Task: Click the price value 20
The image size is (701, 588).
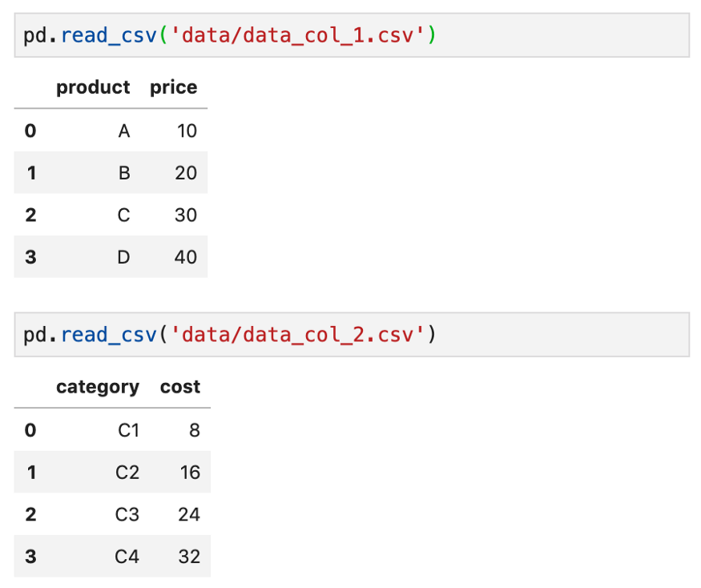Action: click(186, 172)
